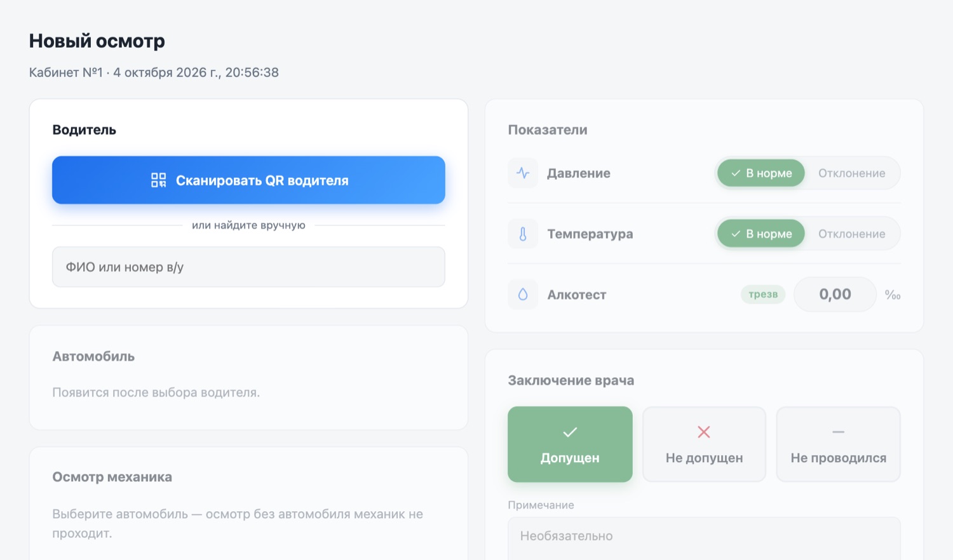Click the трезв status badge
This screenshot has width=953, height=560.
click(763, 294)
